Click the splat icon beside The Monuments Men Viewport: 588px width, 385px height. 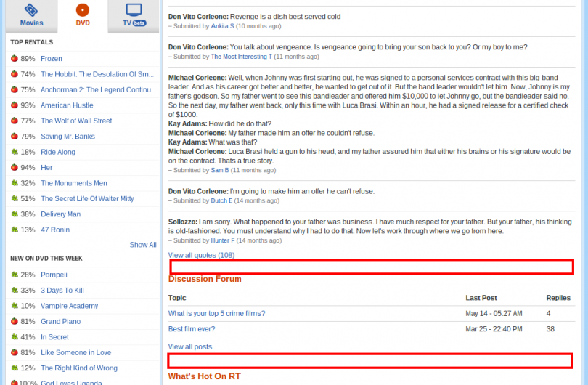[x=15, y=183]
